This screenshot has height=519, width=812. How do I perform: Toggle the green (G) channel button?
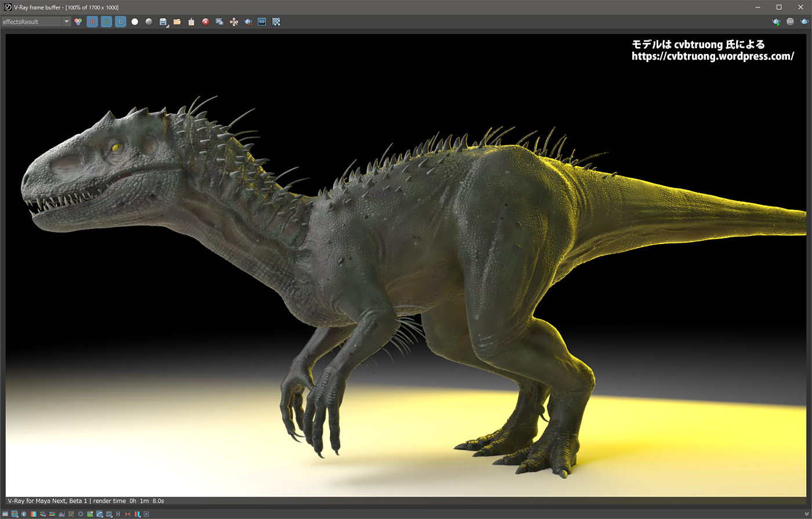(x=106, y=21)
